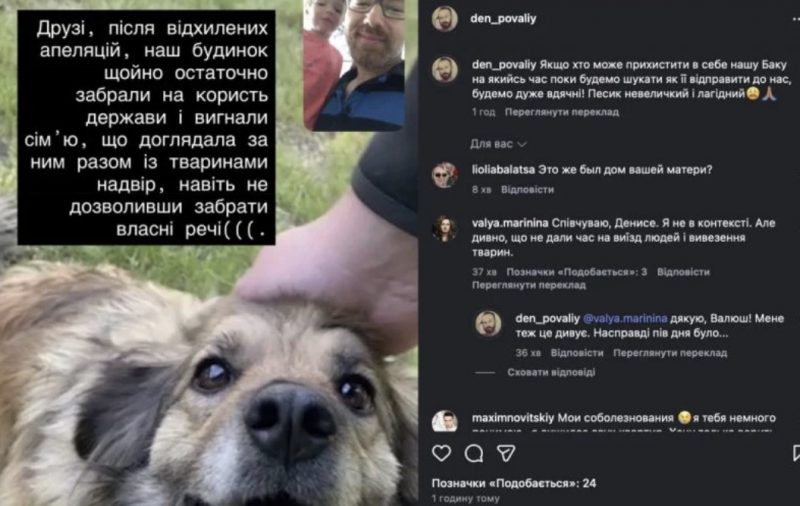Reply to lioliabalatsa comment via 'Відповісти'

[527, 190]
